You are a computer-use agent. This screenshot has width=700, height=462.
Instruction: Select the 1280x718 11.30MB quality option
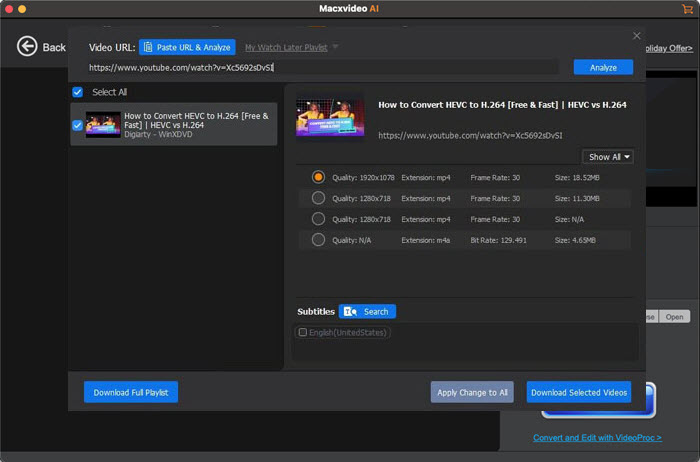[x=318, y=198]
